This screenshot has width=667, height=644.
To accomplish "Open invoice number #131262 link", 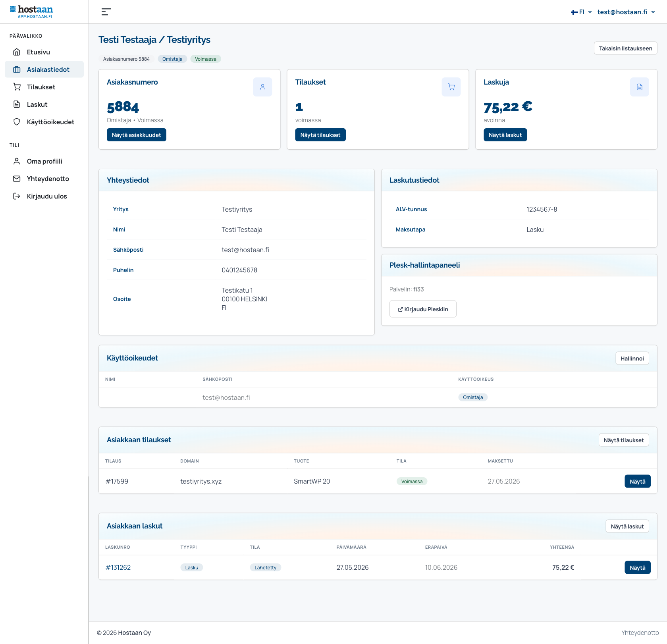I will [x=118, y=568].
